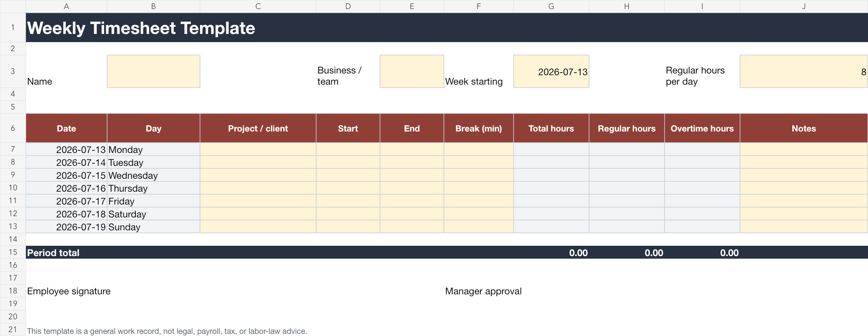Click the Week starting label
The width and height of the screenshot is (868, 336).
(474, 82)
